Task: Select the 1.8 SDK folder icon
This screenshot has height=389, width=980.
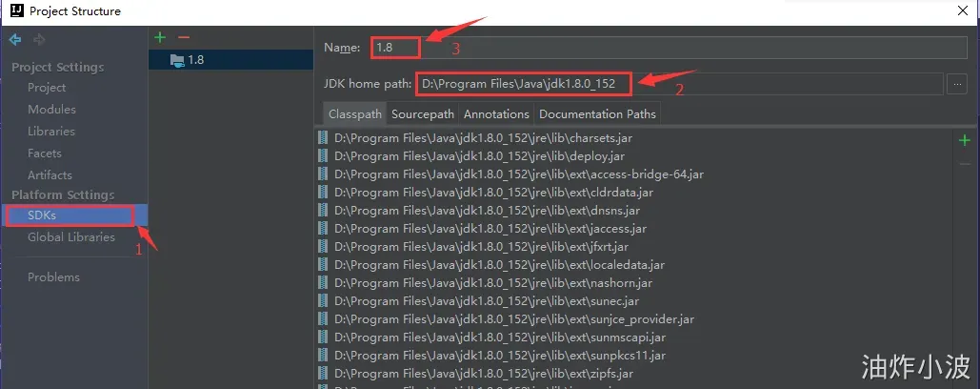Action: (177, 60)
